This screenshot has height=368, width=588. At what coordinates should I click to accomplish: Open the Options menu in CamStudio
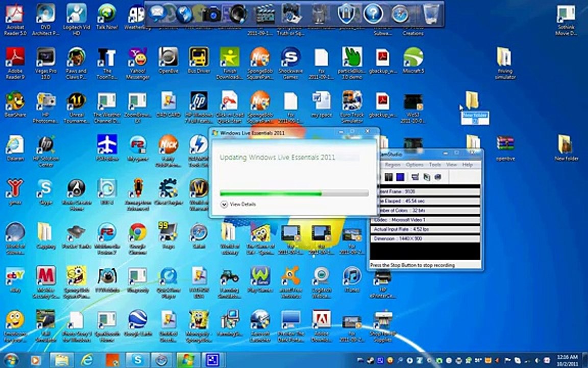tap(414, 165)
